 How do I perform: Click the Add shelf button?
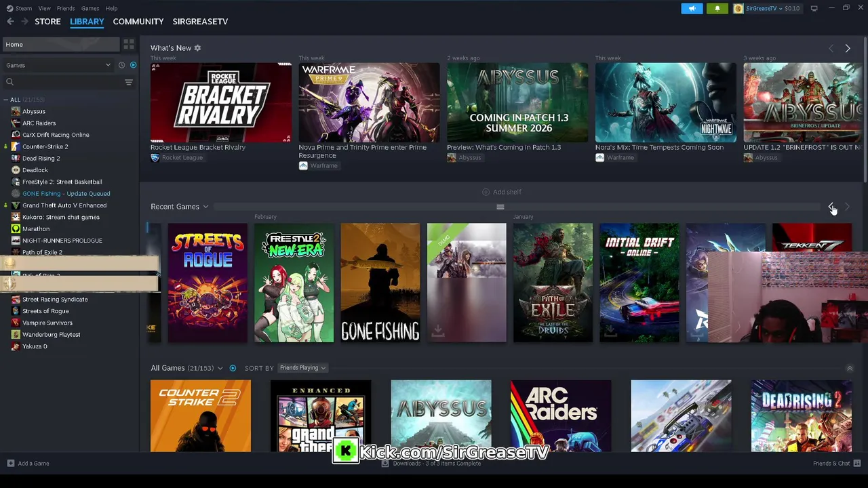502,192
